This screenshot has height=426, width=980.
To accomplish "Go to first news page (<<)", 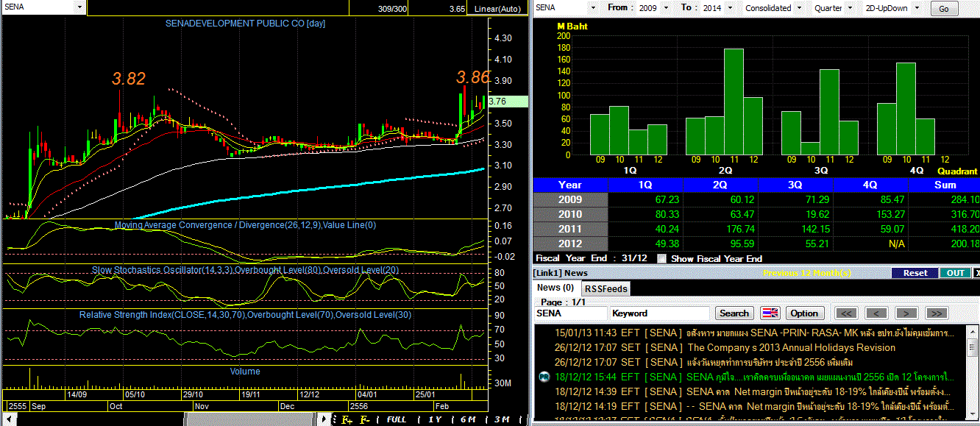I will click(x=847, y=313).
